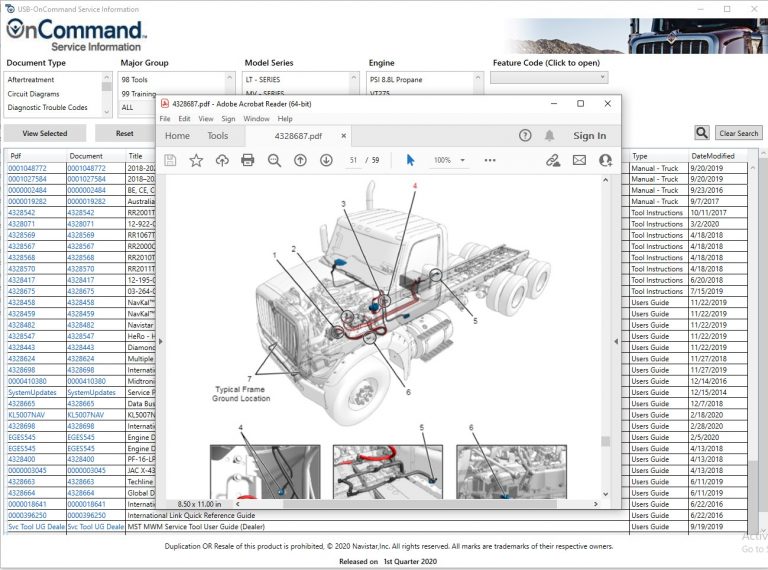Open the Help menu in Acrobat
The image size is (768, 570).
pos(285,119)
